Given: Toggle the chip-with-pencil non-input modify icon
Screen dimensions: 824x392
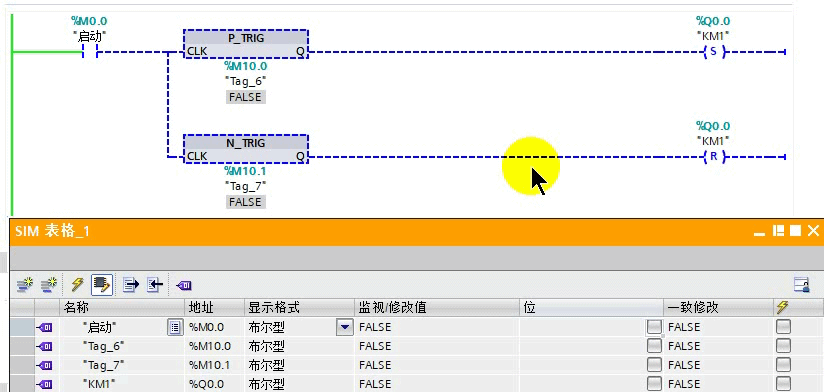Looking at the screenshot, I should 101,285.
